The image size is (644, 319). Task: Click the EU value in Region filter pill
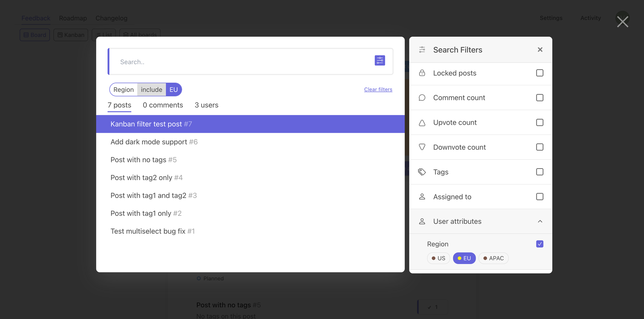(x=174, y=90)
